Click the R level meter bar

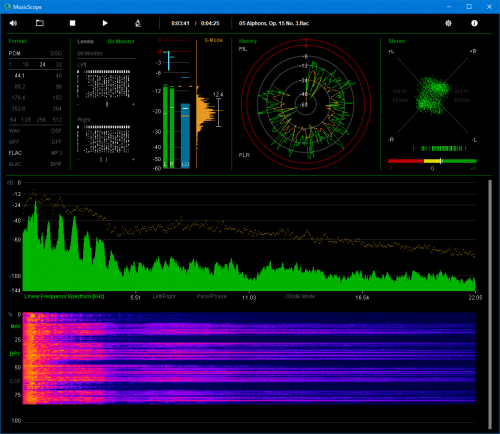172,127
